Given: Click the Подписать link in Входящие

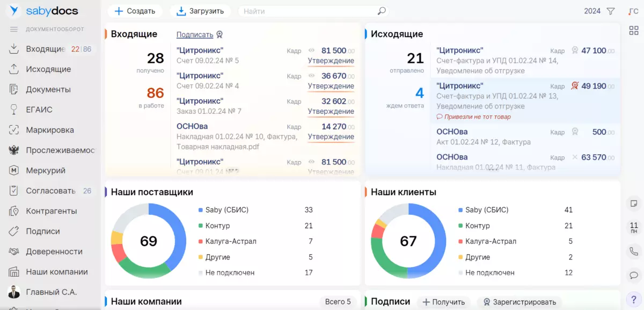Looking at the screenshot, I should (195, 34).
